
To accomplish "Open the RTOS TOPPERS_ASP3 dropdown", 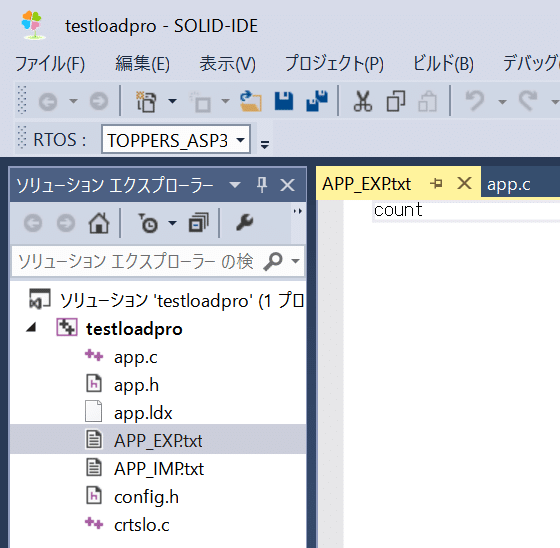I will click(x=176, y=140).
